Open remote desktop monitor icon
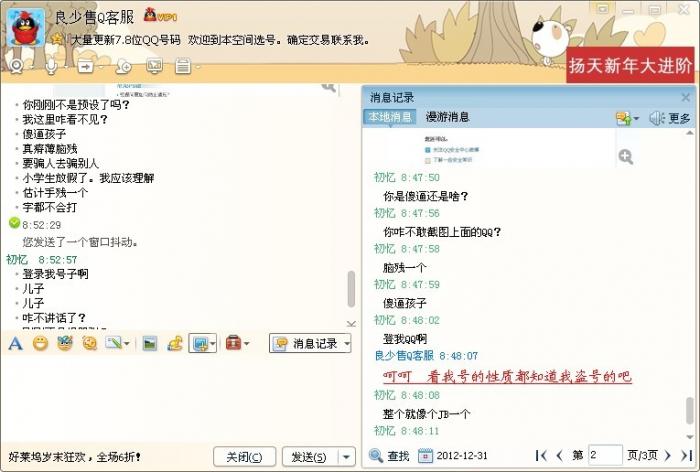This screenshot has width=700, height=472. [154, 66]
